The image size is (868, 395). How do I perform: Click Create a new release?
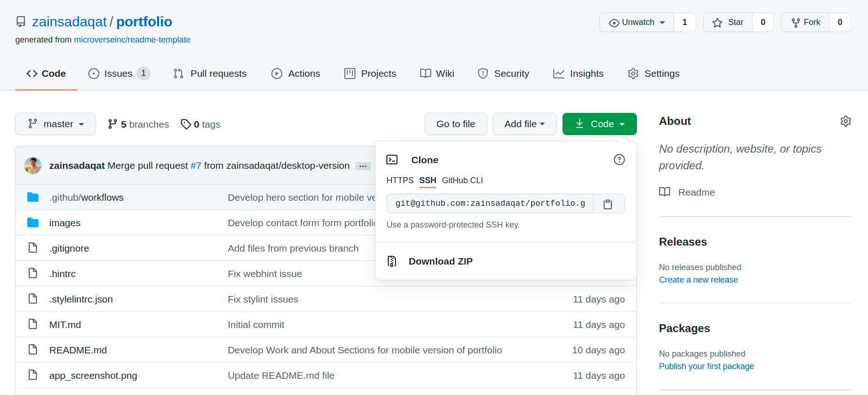[698, 280]
